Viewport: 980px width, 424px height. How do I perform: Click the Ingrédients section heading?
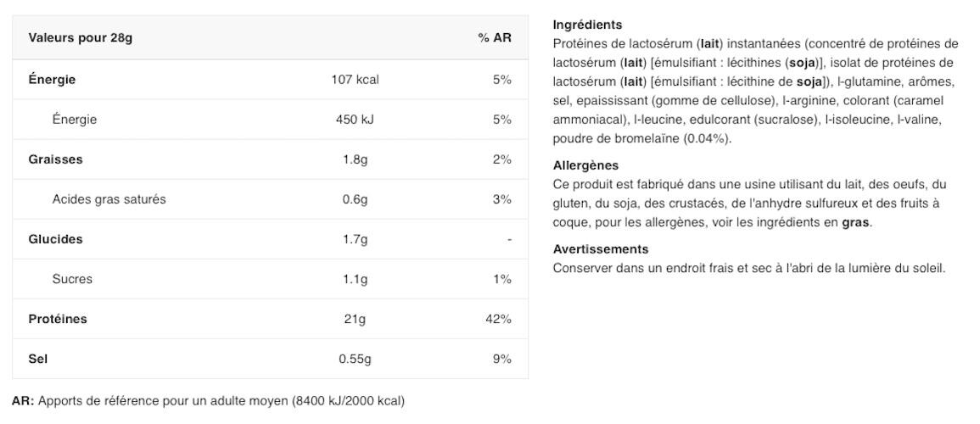coord(587,25)
